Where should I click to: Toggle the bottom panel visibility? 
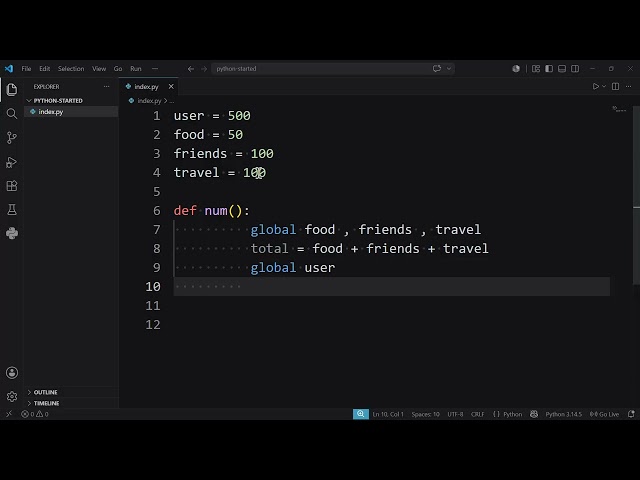[562, 69]
